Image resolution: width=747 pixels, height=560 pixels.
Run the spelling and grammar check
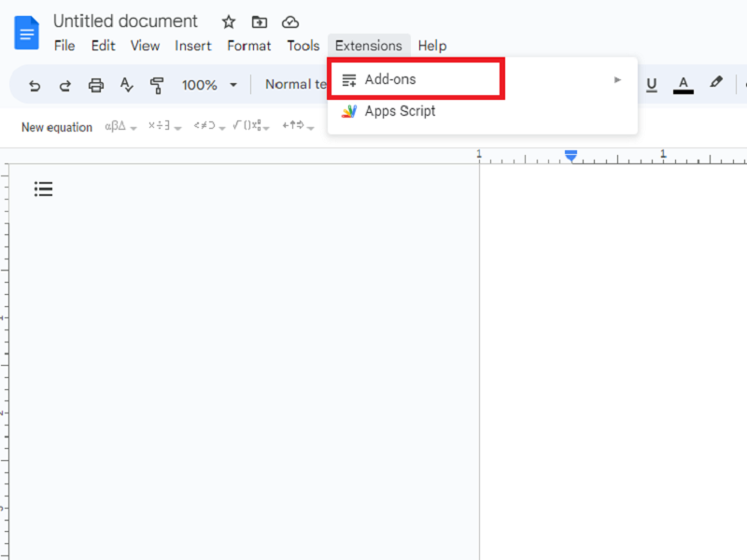pos(127,85)
